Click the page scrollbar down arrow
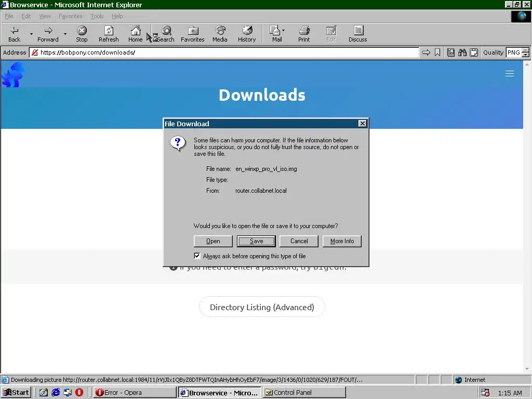Viewport: 532px width, 399px height. [527, 369]
